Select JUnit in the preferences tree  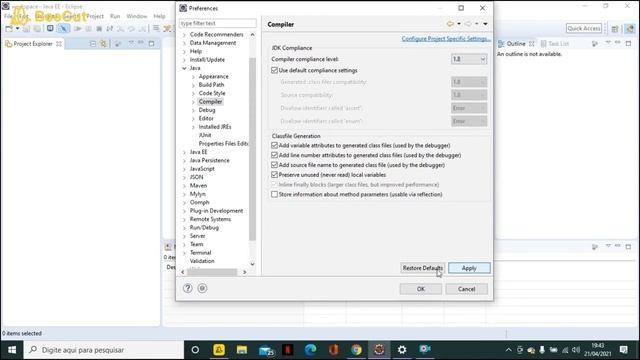(x=205, y=135)
